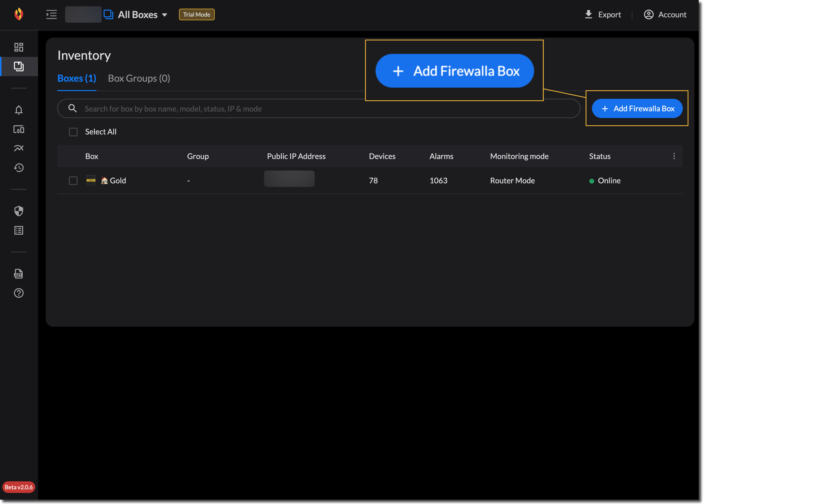This screenshot has width=837, height=504.
Task: Click the Alarms count 1063
Action: 438,181
